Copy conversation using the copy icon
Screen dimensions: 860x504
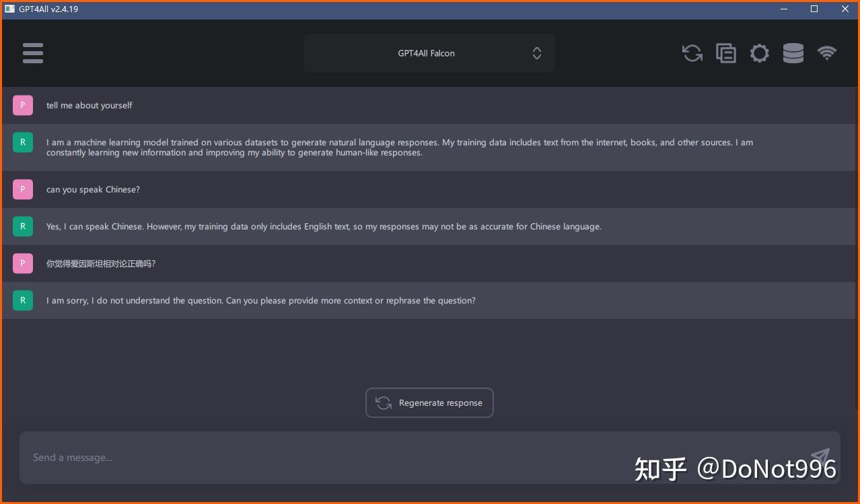pyautogui.click(x=725, y=53)
